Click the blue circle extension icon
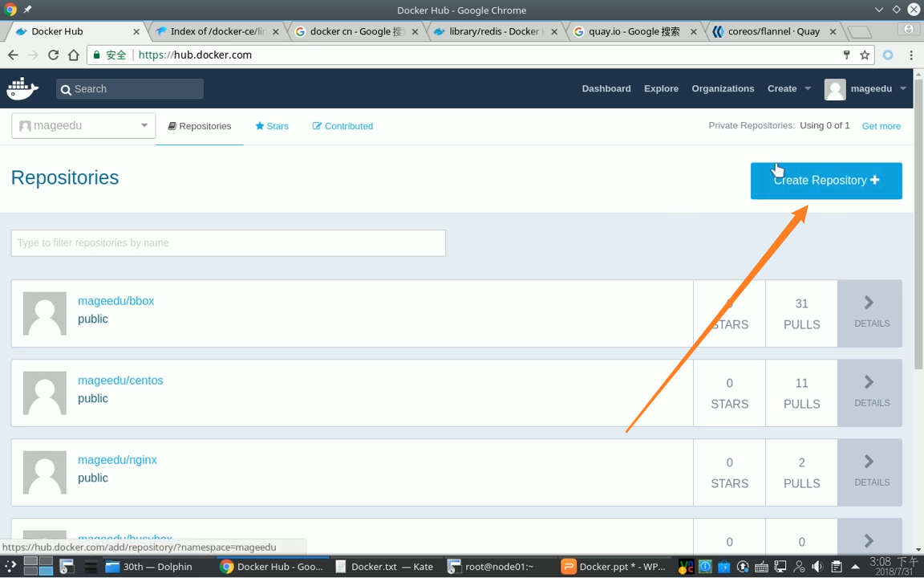Image resolution: width=924 pixels, height=578 pixels. click(x=887, y=55)
